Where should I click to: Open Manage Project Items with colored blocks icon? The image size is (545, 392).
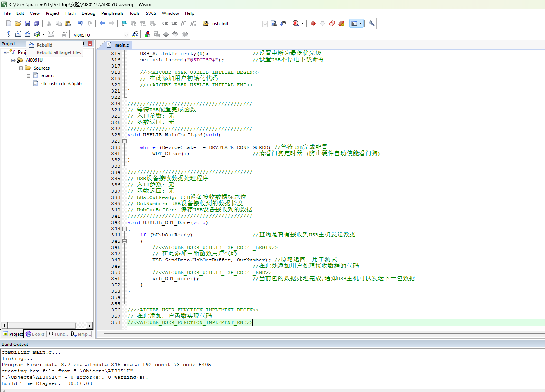point(147,34)
